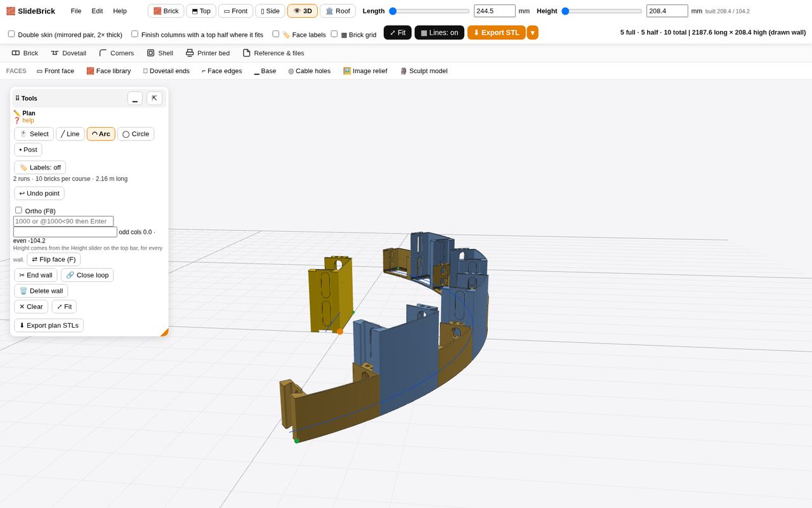This screenshot has width=812, height=508.
Task: Open the Help menu
Action: click(120, 11)
